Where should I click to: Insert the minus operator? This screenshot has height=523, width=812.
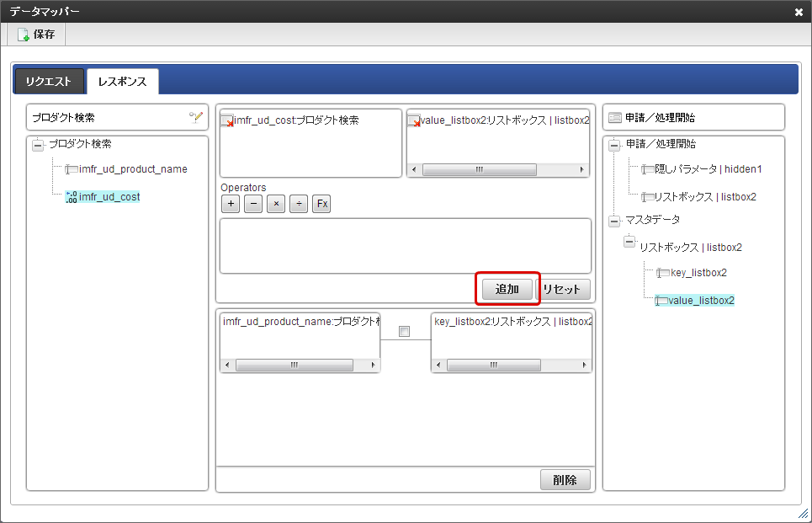tap(253, 204)
